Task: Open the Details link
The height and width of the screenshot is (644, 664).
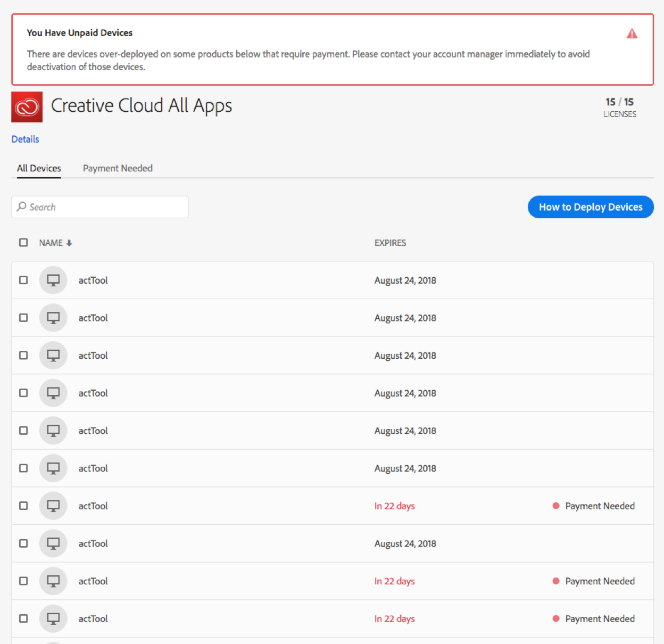Action: pos(26,139)
